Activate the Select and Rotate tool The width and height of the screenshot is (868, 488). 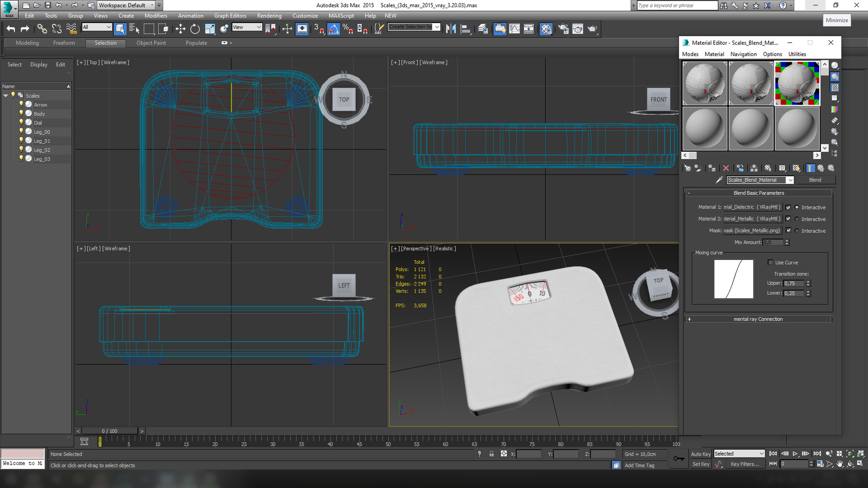[195, 29]
